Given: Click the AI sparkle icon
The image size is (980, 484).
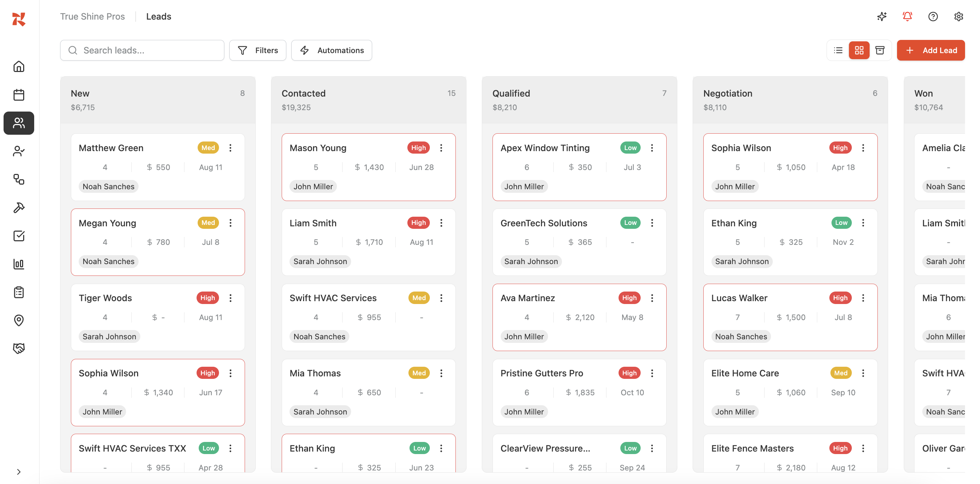Looking at the screenshot, I should [881, 16].
